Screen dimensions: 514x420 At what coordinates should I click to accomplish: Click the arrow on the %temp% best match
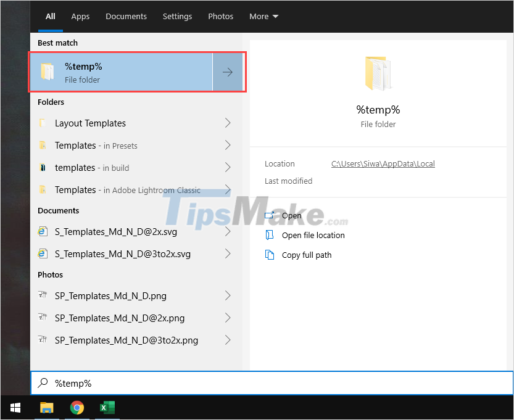click(x=228, y=72)
